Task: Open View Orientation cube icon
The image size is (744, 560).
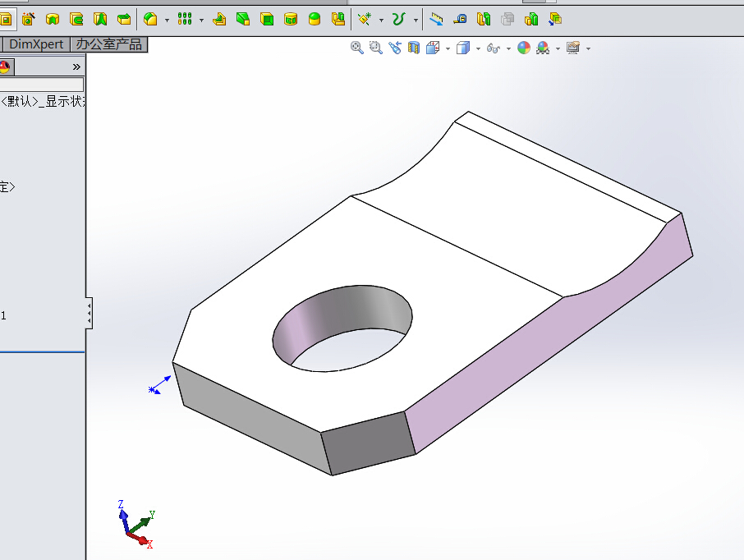Action: 433,48
